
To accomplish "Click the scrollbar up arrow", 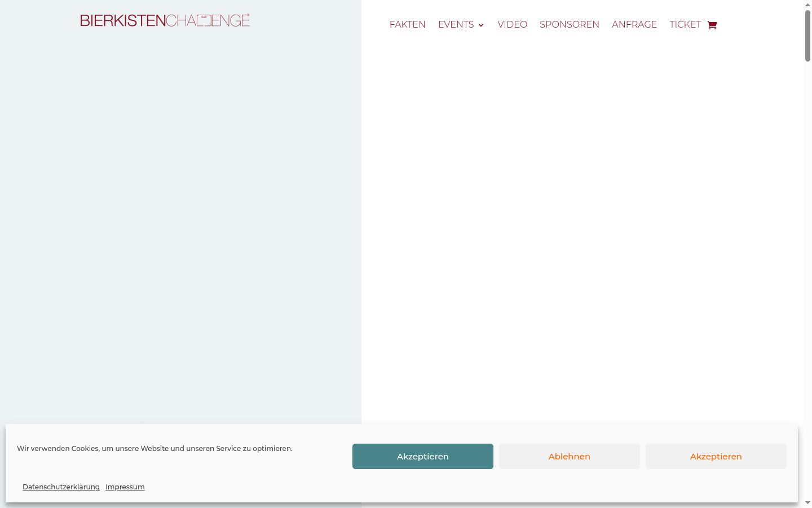I will (807, 5).
